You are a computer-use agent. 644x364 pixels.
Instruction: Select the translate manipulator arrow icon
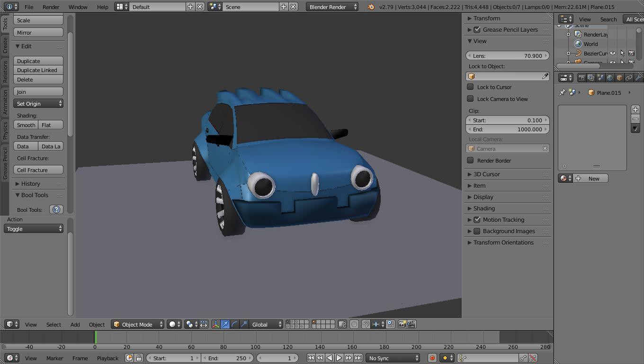(225, 324)
